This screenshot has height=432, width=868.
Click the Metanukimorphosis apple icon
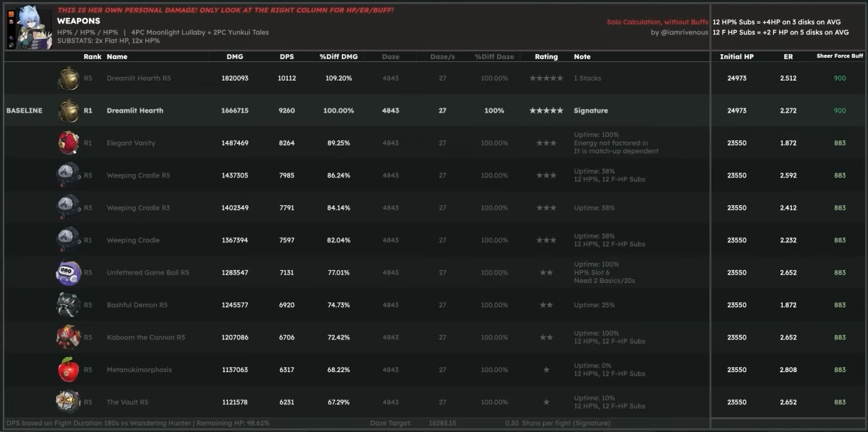(x=68, y=370)
